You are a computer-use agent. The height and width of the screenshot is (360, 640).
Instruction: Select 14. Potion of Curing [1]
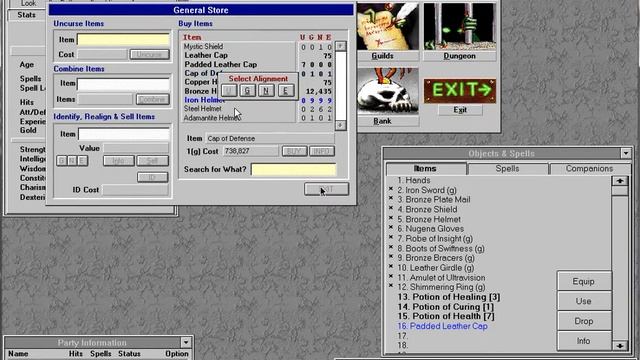(x=445, y=307)
